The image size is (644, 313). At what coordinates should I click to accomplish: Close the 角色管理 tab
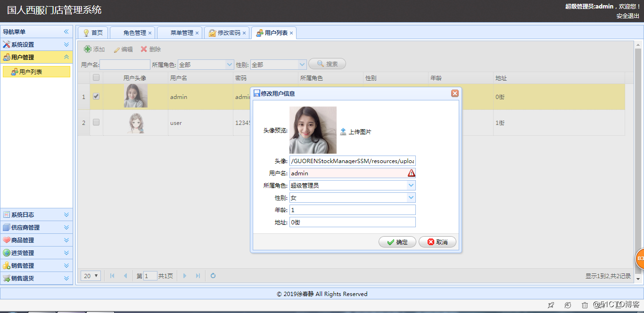(150, 33)
